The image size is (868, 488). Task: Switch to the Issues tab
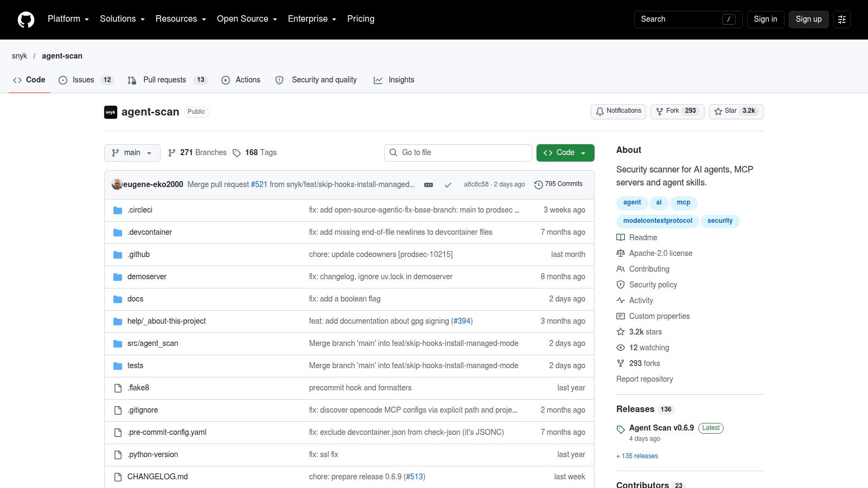(x=86, y=80)
